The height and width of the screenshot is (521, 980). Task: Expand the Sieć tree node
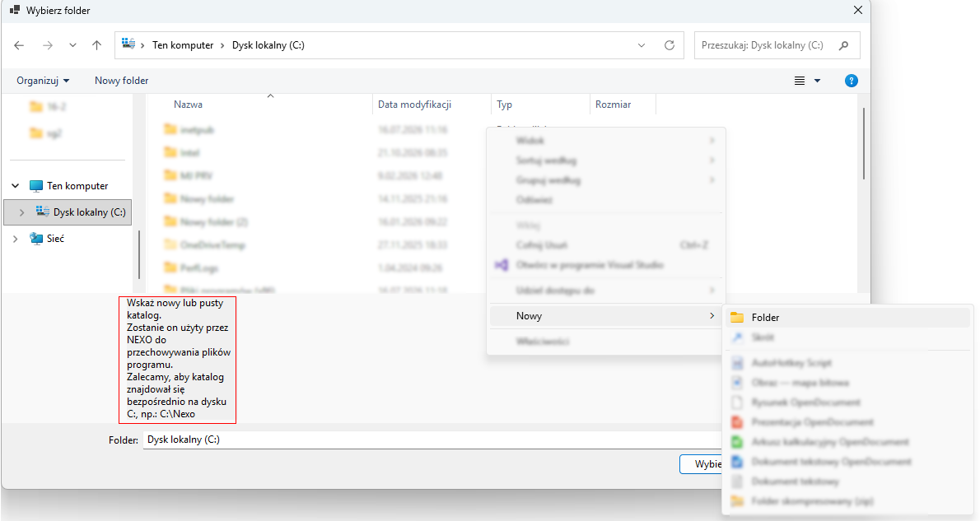click(x=16, y=239)
